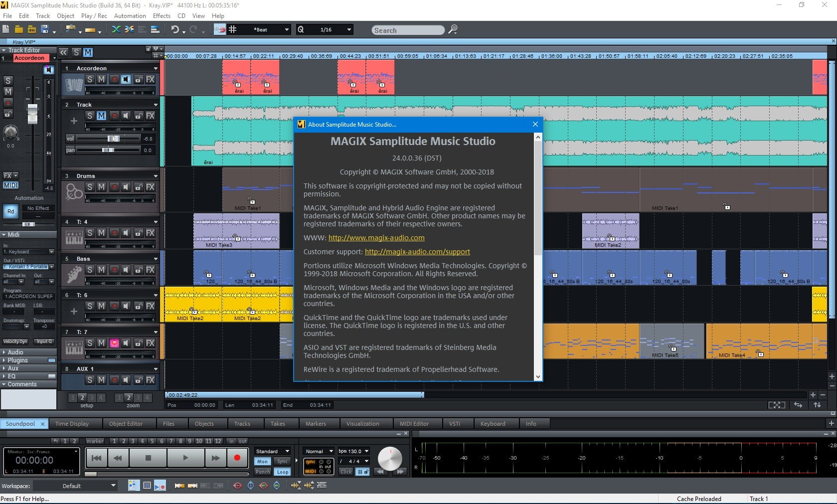837x504 pixels.
Task: Arm the Bass track for recording
Action: pyautogui.click(x=114, y=270)
